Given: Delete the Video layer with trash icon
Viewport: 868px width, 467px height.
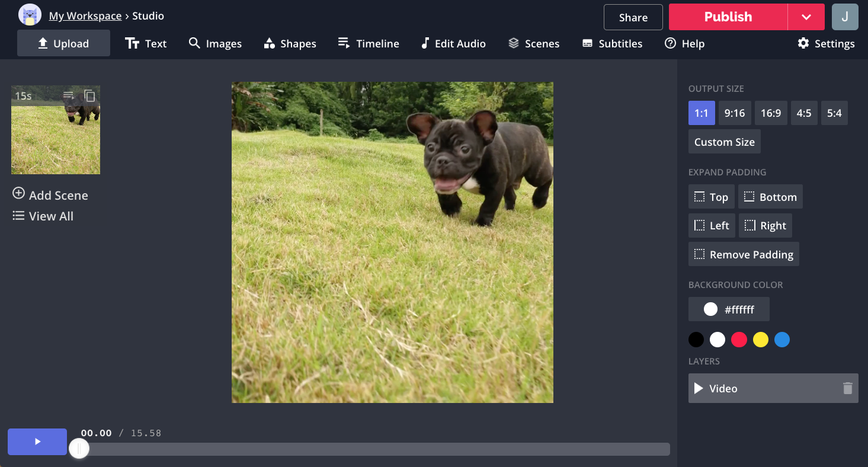Looking at the screenshot, I should click(x=847, y=388).
